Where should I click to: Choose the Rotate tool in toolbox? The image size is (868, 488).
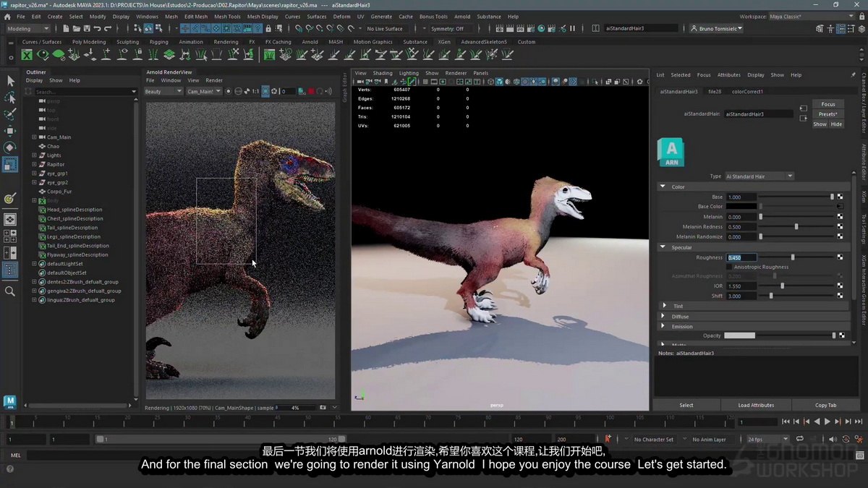[10, 147]
